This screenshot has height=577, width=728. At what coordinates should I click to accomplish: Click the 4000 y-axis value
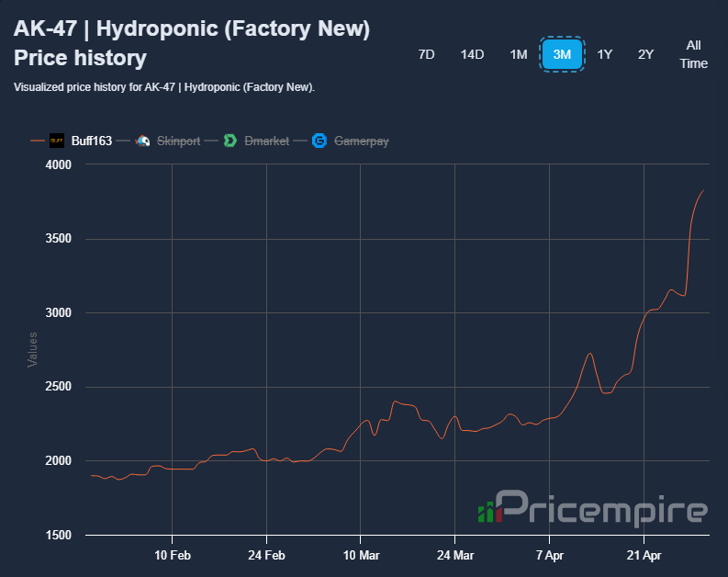point(59,164)
